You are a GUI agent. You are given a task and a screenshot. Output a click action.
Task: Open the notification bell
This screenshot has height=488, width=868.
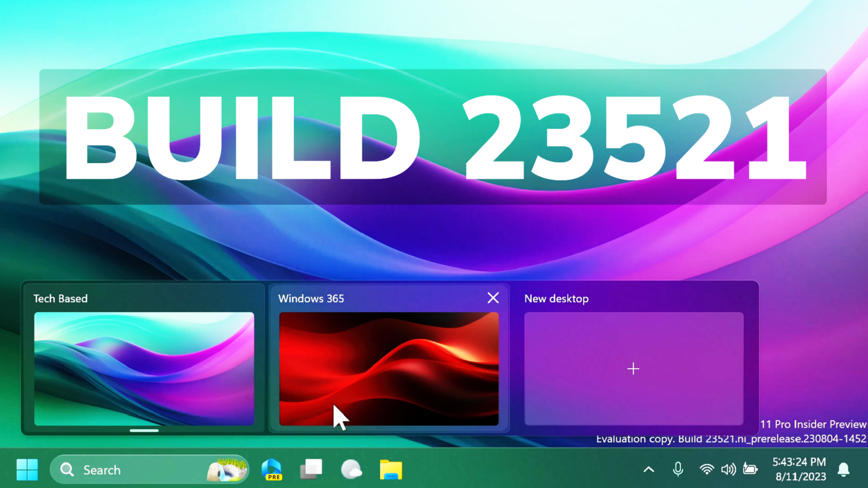[x=843, y=469]
